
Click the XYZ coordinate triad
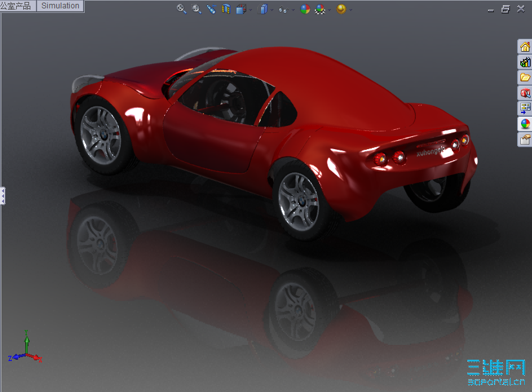click(25, 347)
